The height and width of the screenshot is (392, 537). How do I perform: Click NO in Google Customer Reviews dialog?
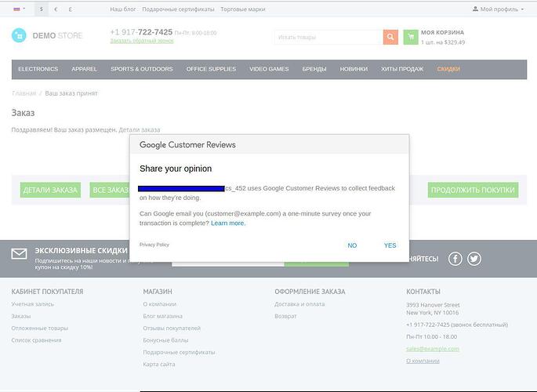click(352, 245)
